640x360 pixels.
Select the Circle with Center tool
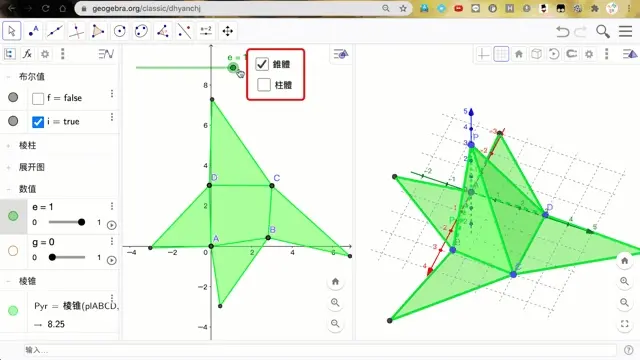(x=120, y=31)
